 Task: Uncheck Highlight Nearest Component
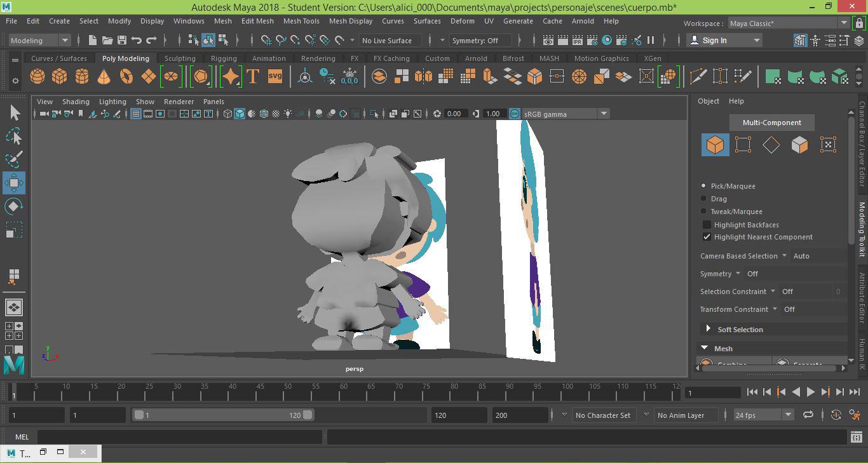click(x=707, y=237)
